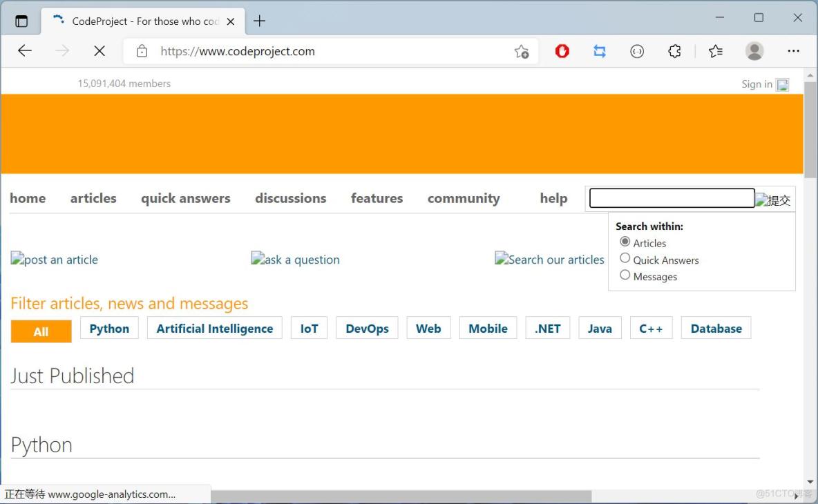Viewport: 818px width, 504px height.
Task: Open the community menu
Action: click(x=464, y=198)
